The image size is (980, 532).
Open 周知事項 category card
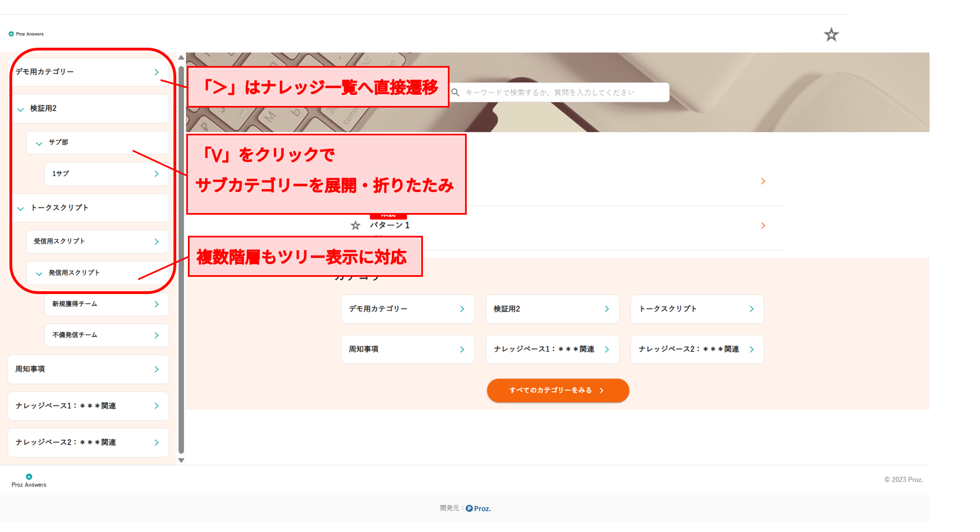(x=407, y=349)
